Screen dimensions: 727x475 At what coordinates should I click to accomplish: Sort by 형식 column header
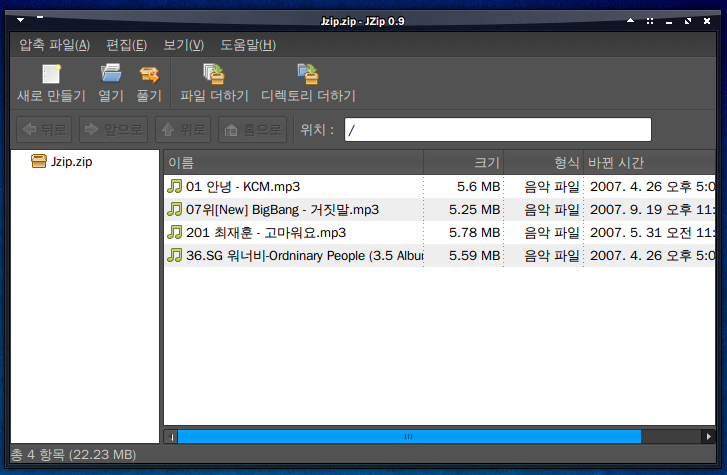pos(543,162)
